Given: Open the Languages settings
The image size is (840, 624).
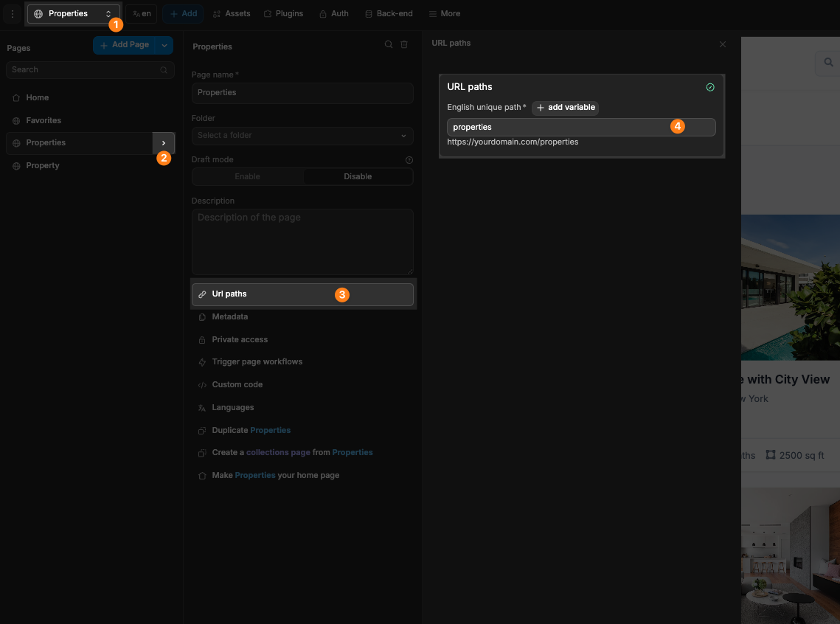Looking at the screenshot, I should 232,407.
